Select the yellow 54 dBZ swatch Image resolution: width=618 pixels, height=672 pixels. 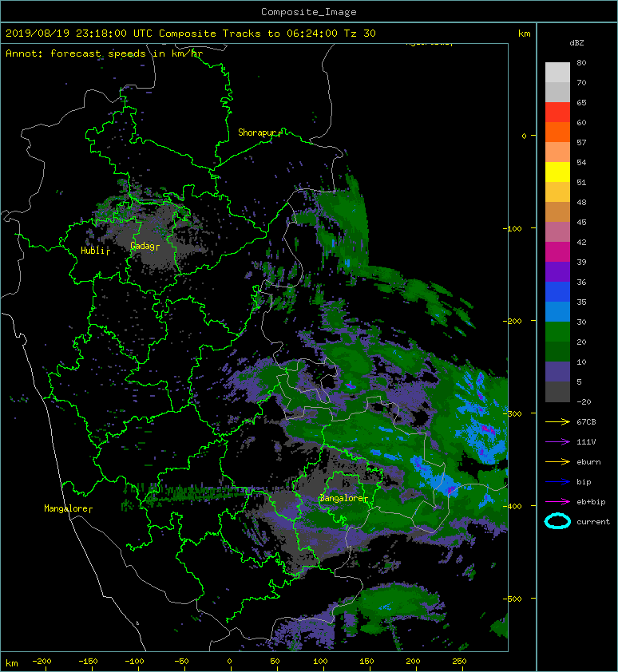pos(557,172)
